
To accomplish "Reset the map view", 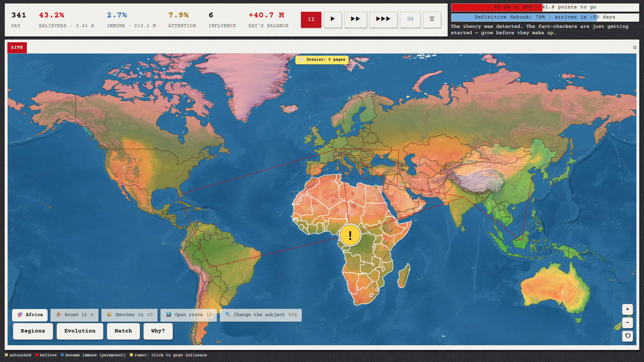I will (628, 336).
